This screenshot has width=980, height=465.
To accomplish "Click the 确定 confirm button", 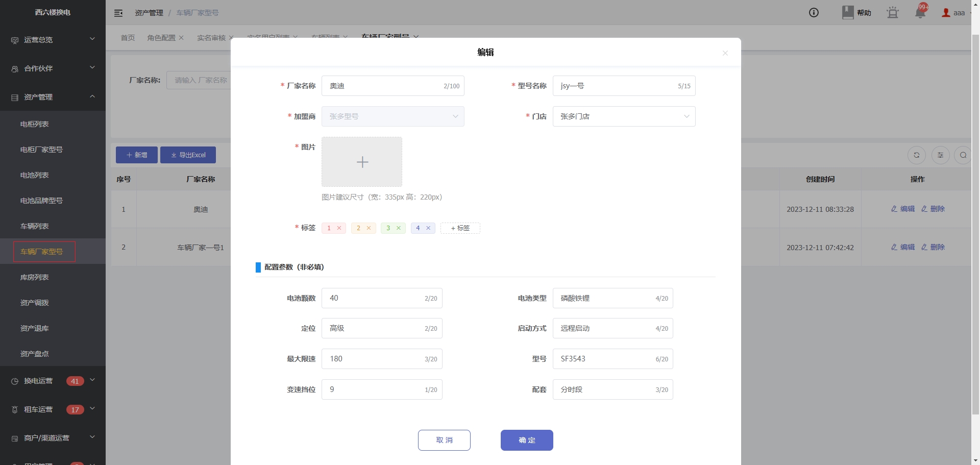I will click(x=526, y=440).
